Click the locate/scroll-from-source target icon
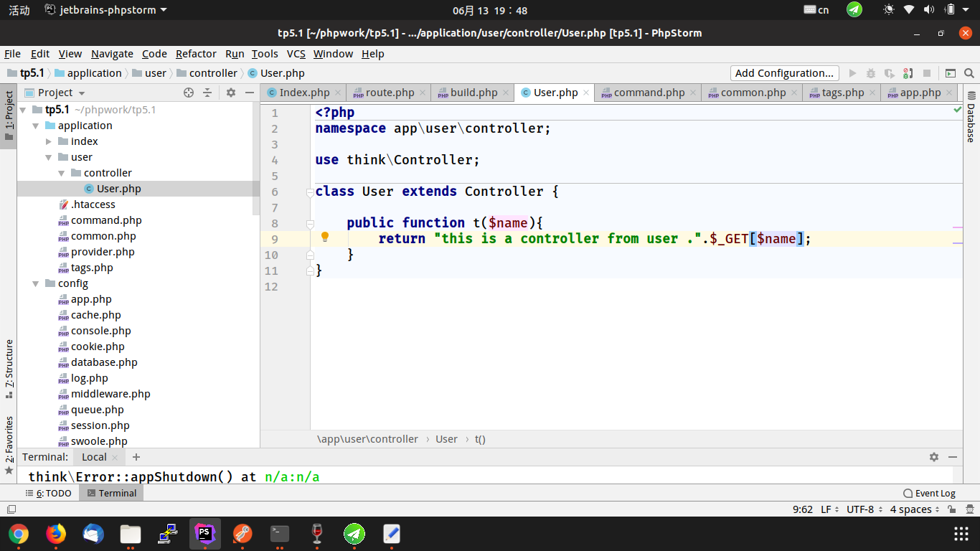 tap(189, 93)
